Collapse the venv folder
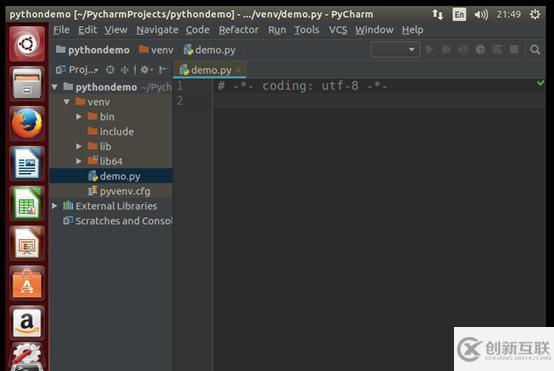Viewport: 554px width, 371px height. click(x=67, y=102)
